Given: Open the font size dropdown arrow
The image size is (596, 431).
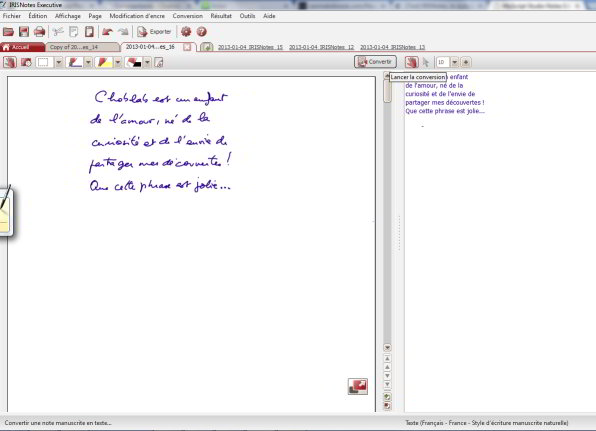Looking at the screenshot, I should point(455,62).
